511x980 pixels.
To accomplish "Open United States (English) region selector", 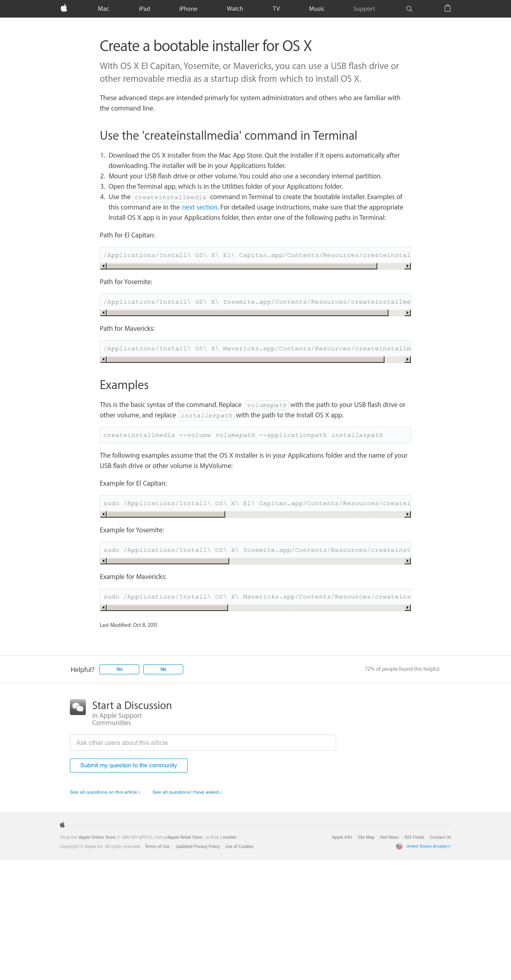I will click(429, 846).
